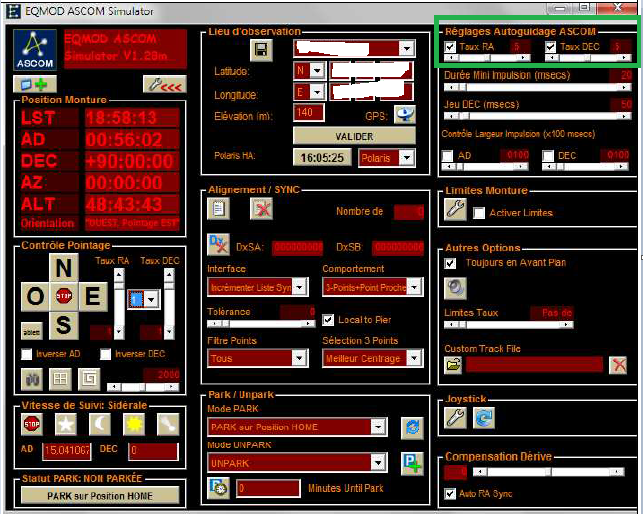Click the binoculars icon in Contrôle Pointage
Screen dimensions: 643x514
[x=32, y=379]
